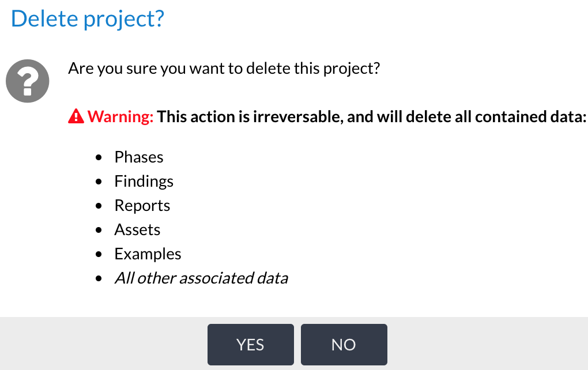Select the "Assets" list item
The width and height of the screenshot is (588, 370).
coord(137,230)
